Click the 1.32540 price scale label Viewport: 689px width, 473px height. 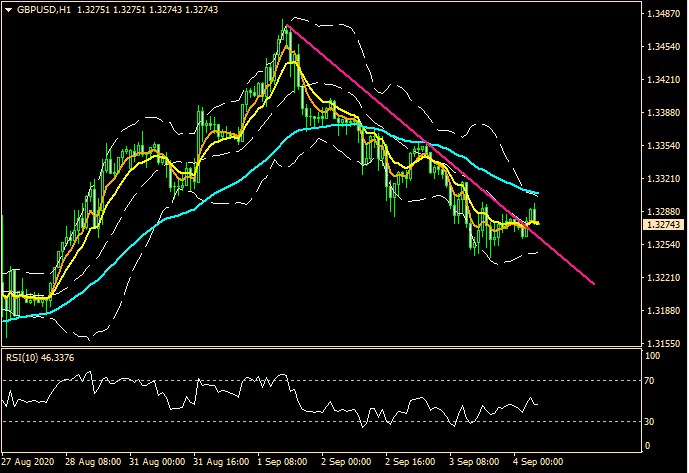pyautogui.click(x=663, y=244)
